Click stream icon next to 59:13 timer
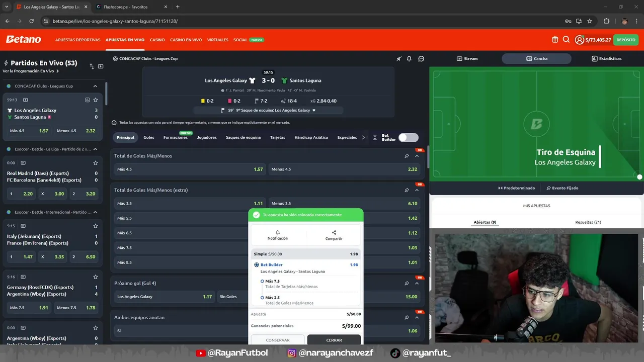 point(25,100)
